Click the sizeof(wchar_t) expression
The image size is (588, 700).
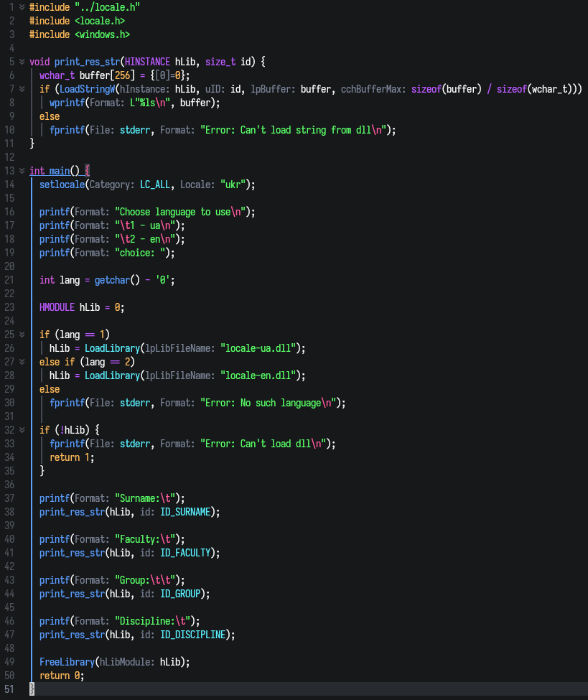534,89
